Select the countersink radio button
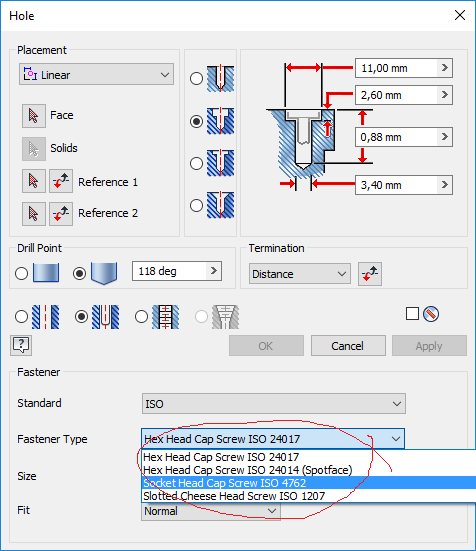This screenshot has height=551, width=476. pyautogui.click(x=196, y=205)
